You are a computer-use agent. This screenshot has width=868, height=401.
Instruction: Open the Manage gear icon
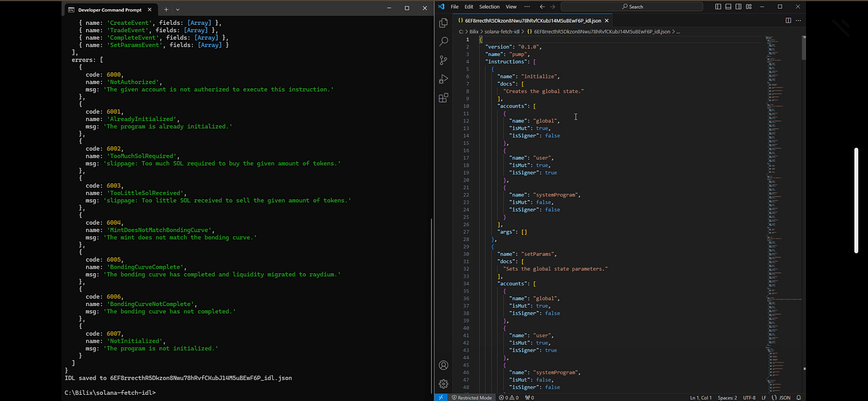pos(443,384)
